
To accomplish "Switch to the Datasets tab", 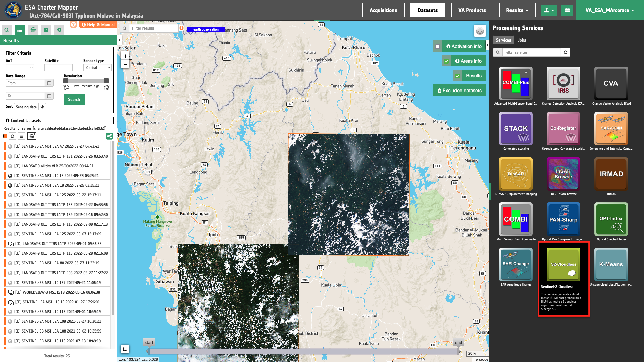I will point(427,10).
